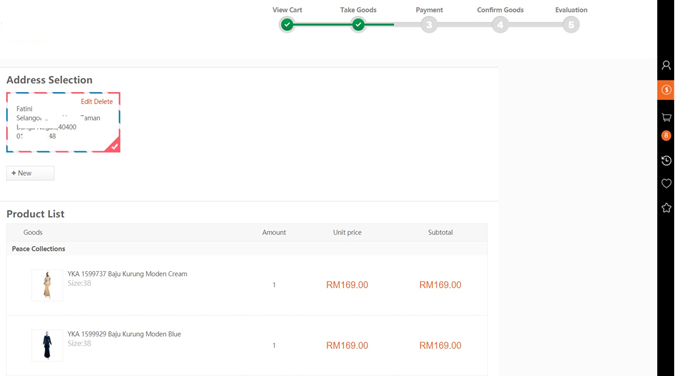Open YKA 1599929 Baju Kurung Moden Blue link
The height and width of the screenshot is (376, 676).
point(124,334)
